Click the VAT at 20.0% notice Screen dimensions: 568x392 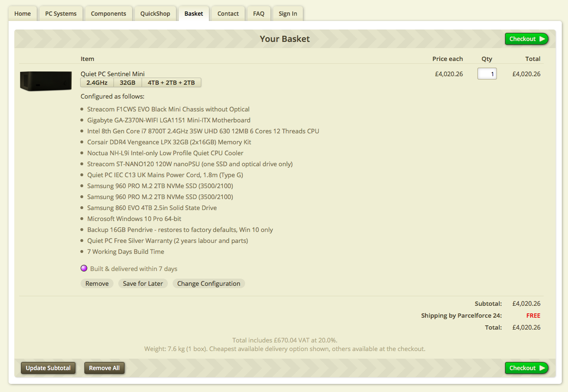[285, 340]
